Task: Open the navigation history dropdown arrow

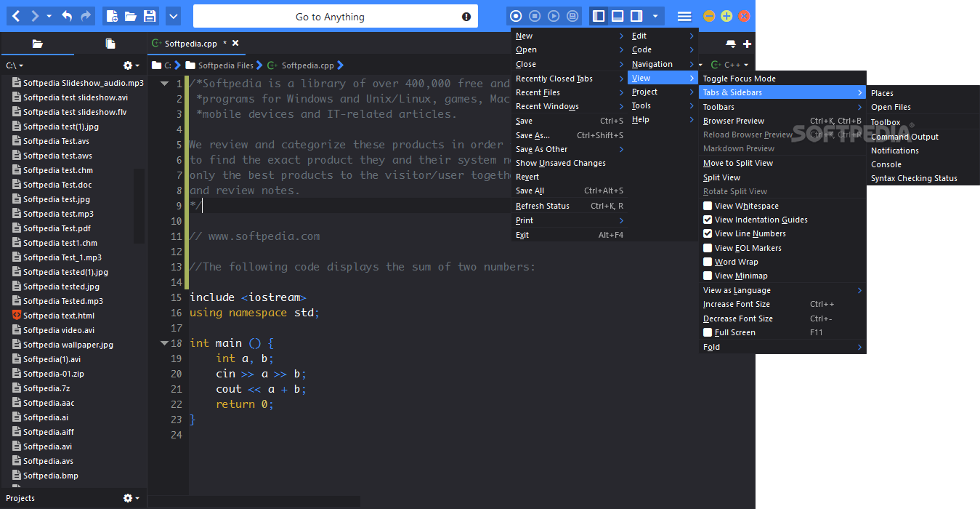Action: pyautogui.click(x=49, y=16)
